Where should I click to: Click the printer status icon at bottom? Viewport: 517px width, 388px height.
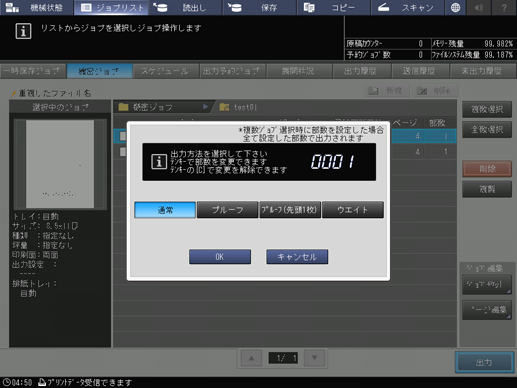tap(42, 382)
